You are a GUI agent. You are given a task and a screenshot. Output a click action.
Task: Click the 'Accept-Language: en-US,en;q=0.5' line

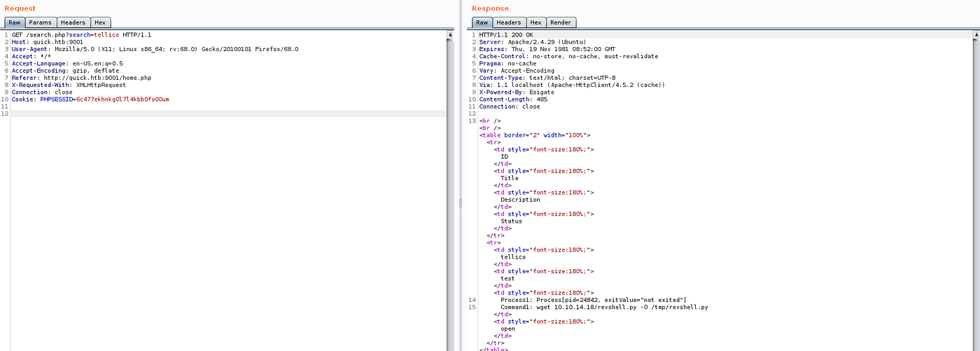(67, 63)
